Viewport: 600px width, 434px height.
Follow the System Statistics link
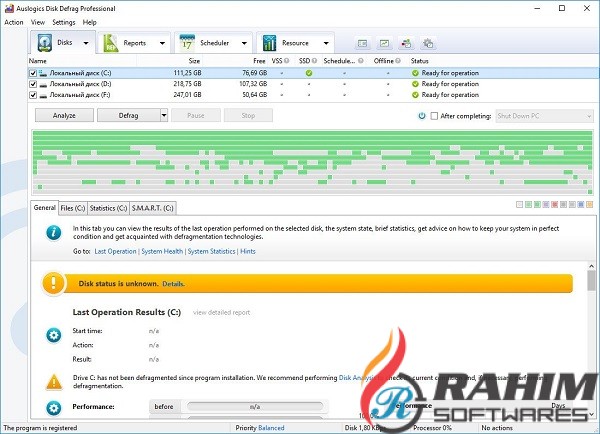tap(211, 251)
